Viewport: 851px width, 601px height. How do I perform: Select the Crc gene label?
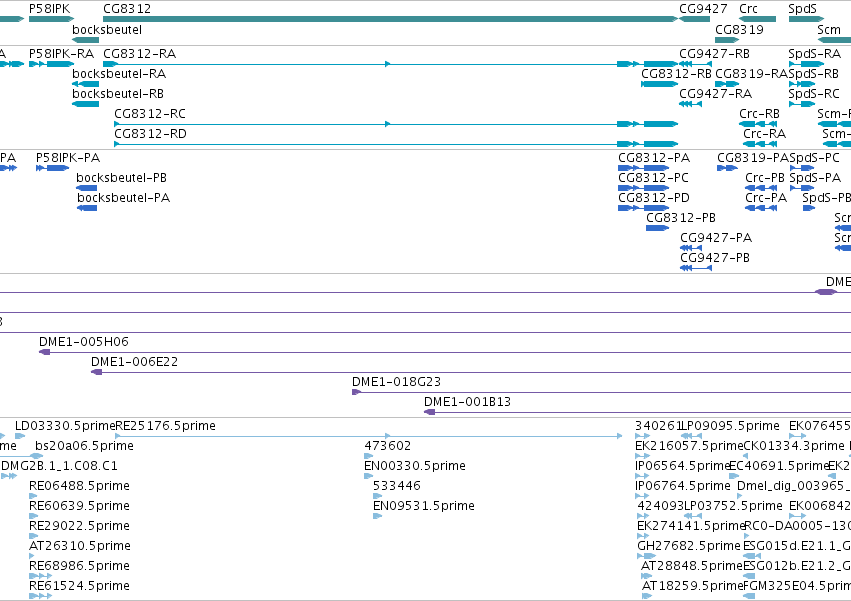click(748, 9)
